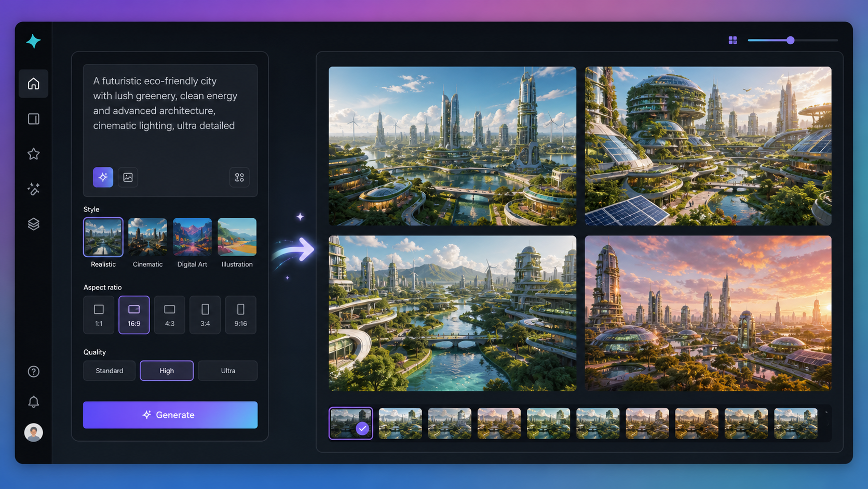Open the image with river and mountains

[452, 313]
